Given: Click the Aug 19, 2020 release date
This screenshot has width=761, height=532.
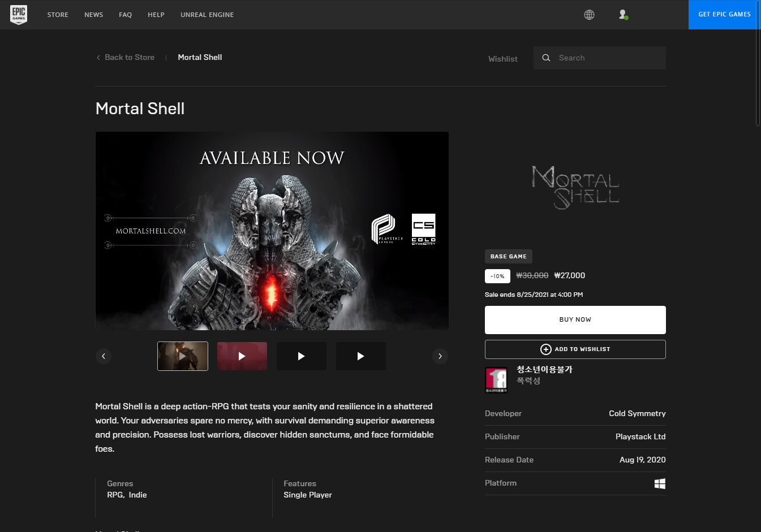Looking at the screenshot, I should (643, 460).
